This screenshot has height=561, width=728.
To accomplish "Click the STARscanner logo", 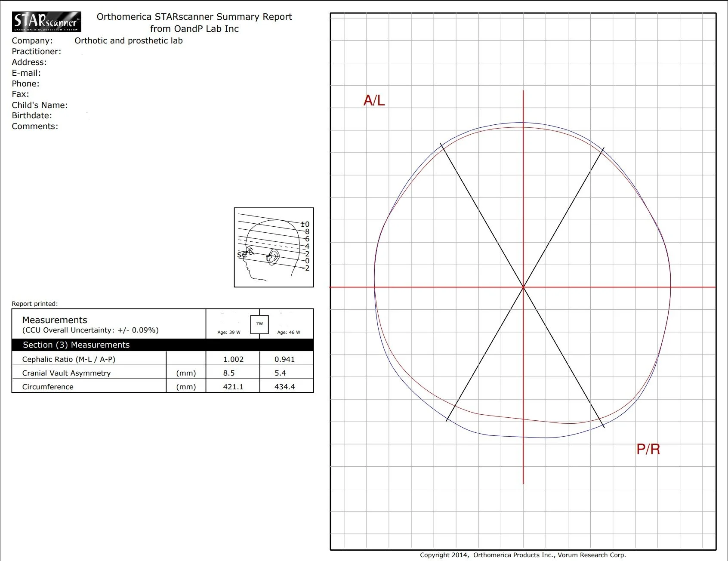I will [46, 22].
